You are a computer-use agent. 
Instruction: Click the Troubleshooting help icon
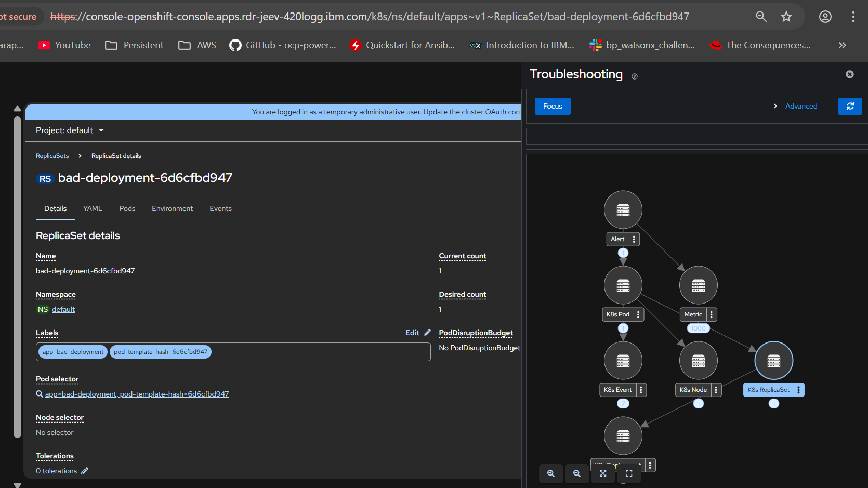[635, 76]
